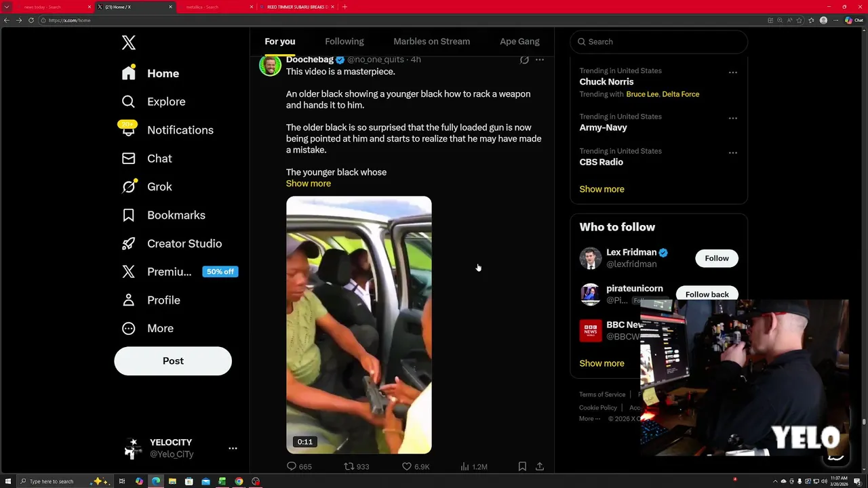
Task: Open the Terms of Service link
Action: [602, 394]
